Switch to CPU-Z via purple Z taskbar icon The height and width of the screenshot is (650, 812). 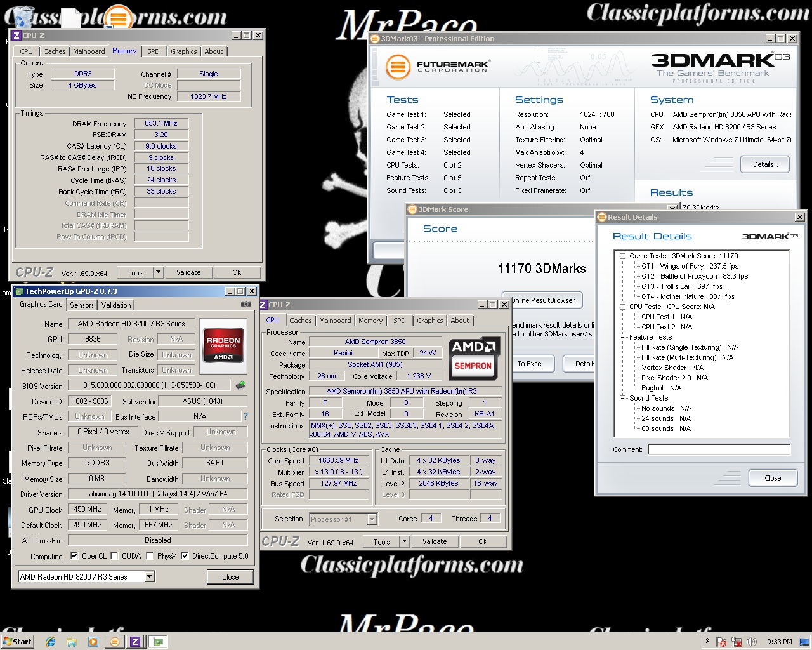135,641
